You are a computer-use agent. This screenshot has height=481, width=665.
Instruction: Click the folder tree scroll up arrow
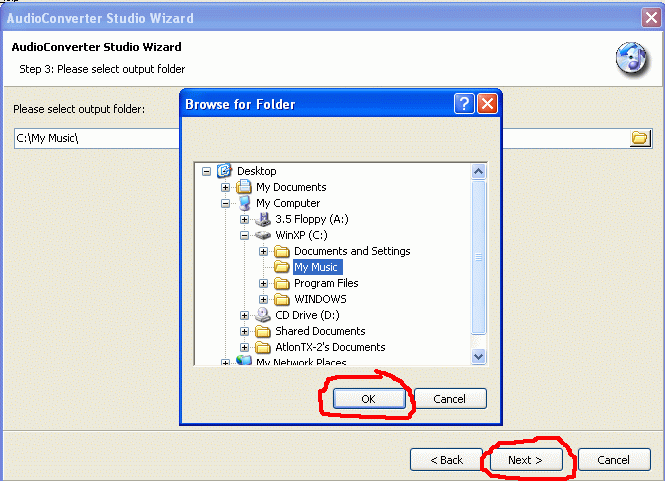[x=478, y=171]
